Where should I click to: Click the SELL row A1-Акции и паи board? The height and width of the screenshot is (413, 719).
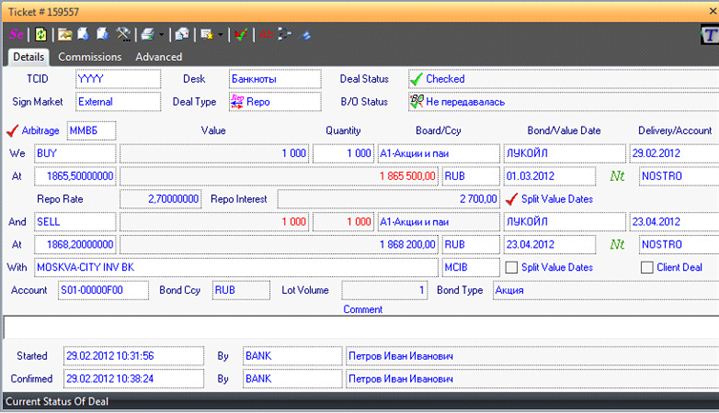coord(438,222)
